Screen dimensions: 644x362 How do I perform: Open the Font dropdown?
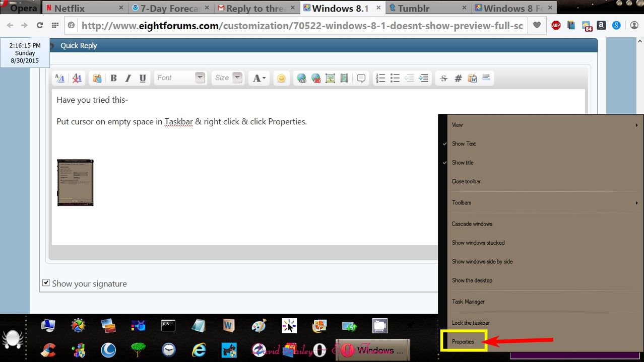180,78
